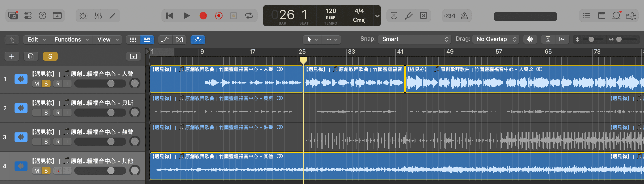Toggle capture recording button
Image resolution: width=644 pixels, height=184 pixels.
click(x=218, y=16)
